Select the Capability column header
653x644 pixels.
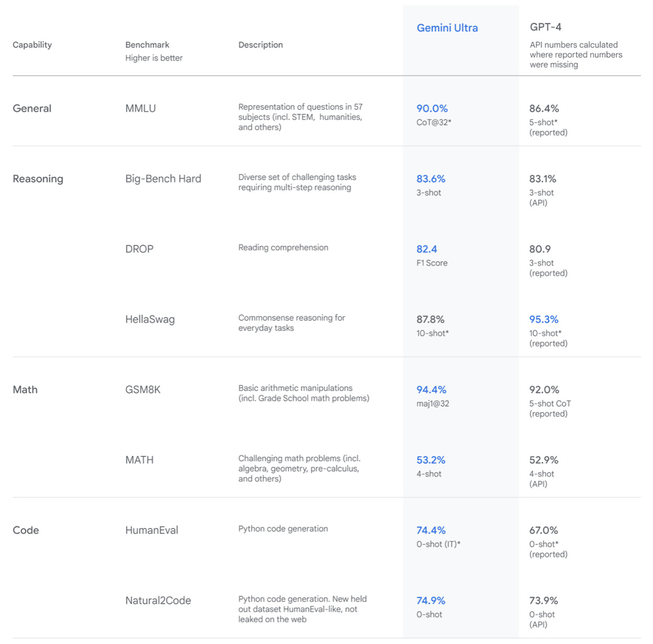click(x=32, y=45)
